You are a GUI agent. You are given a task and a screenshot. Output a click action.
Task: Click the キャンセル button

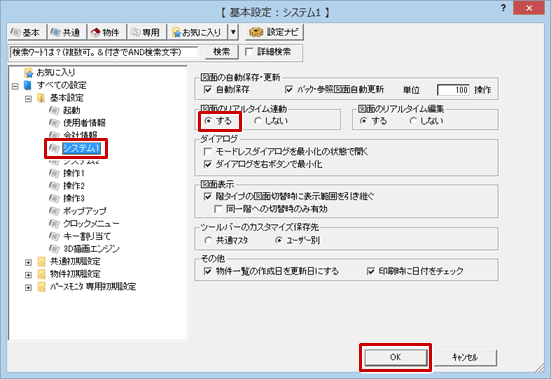[x=465, y=358]
